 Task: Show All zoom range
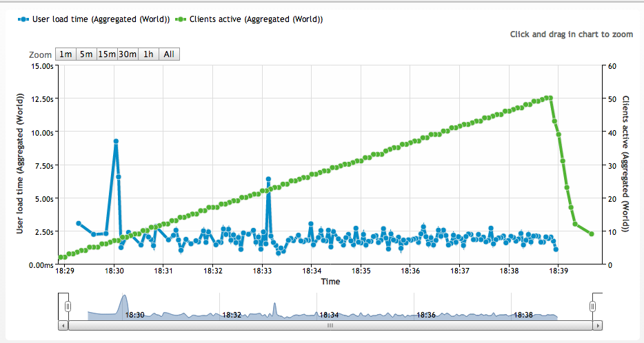point(169,54)
